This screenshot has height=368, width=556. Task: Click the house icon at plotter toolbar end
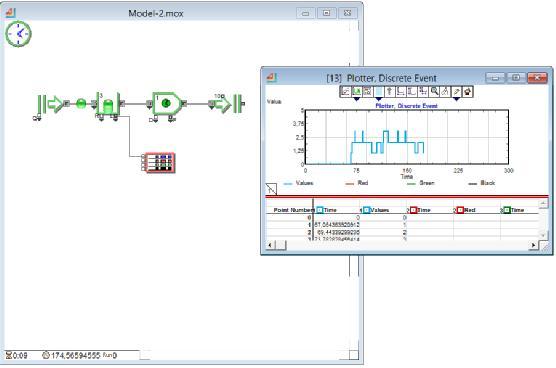[x=468, y=91]
